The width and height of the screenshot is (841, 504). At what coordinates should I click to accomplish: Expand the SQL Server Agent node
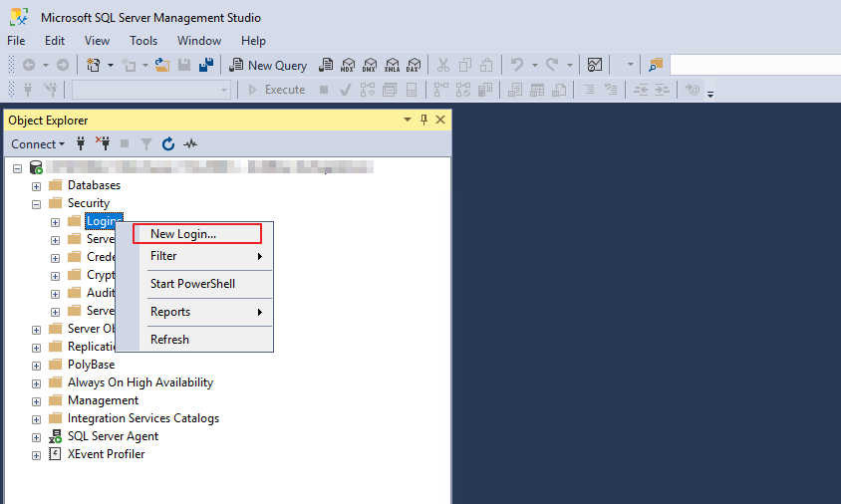tap(36, 437)
